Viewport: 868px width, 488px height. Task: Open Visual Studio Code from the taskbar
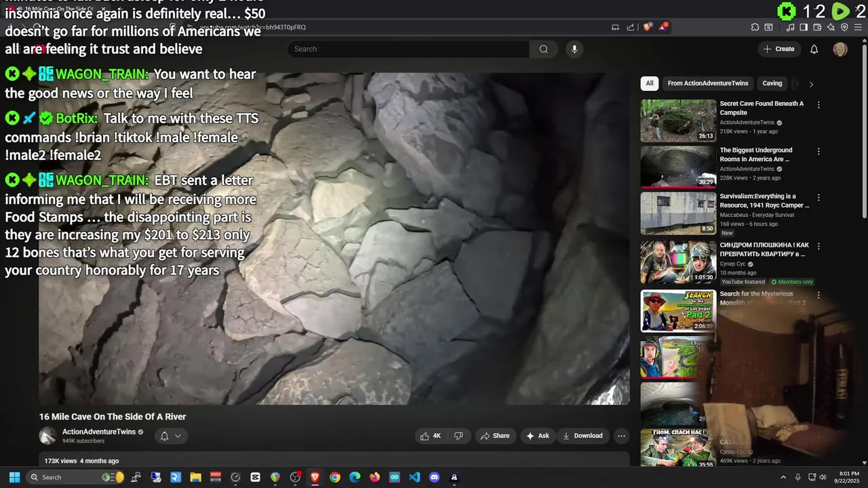point(414,477)
